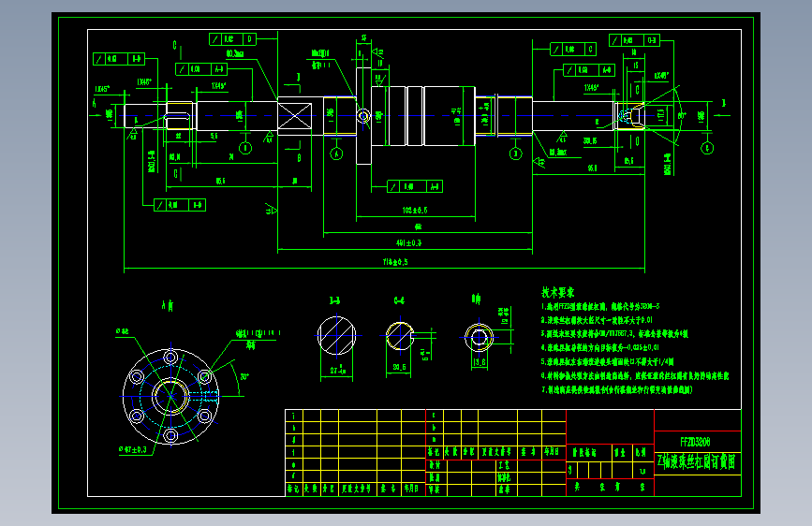This screenshot has height=526, width=812.
Task: Click the hatched B-B section circle
Action: click(x=336, y=335)
